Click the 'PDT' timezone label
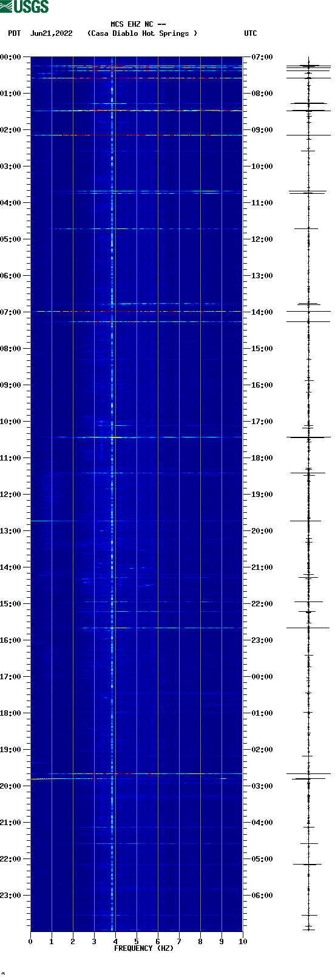 pyautogui.click(x=14, y=33)
